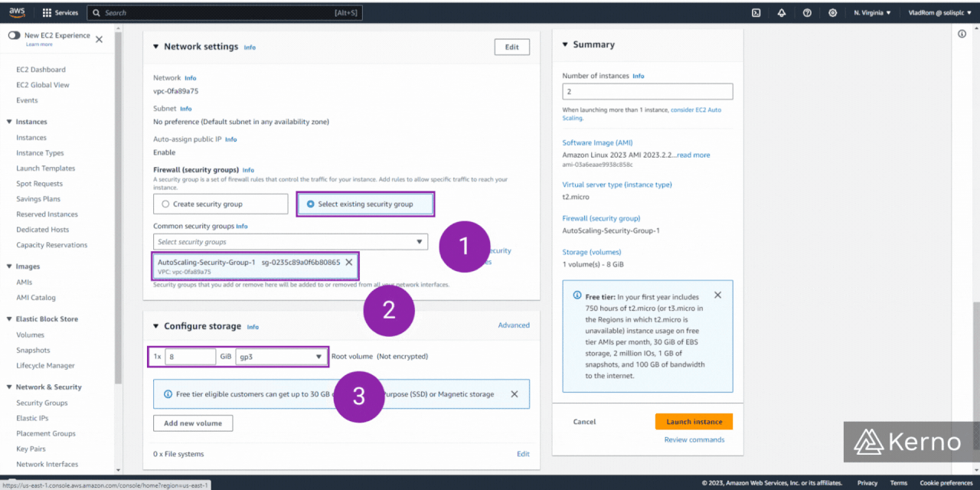Screen dimensions: 980x490
Task: Open Volumes under Elastic Block Store
Action: point(30,335)
